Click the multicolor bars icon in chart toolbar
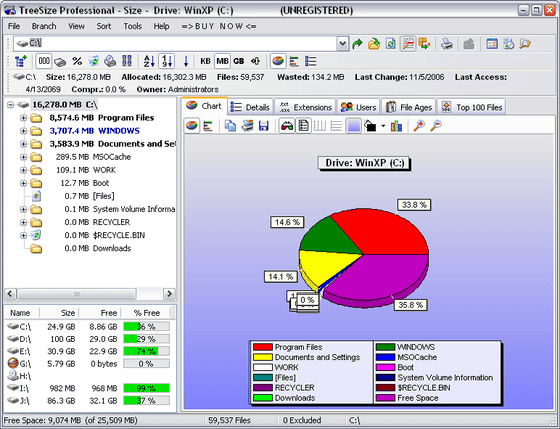Viewport: 560px width, 429px height. (396, 126)
